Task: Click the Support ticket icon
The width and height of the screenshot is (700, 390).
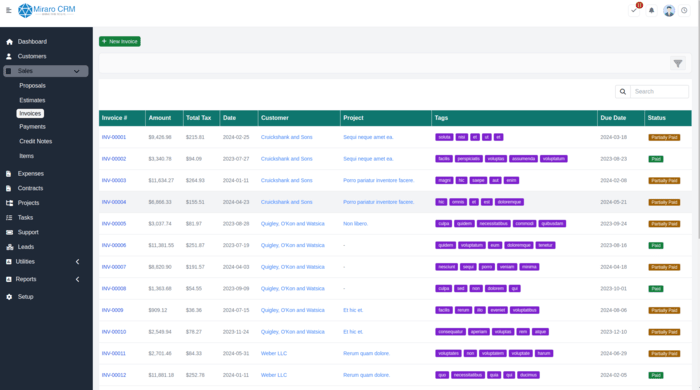Action: pos(9,232)
